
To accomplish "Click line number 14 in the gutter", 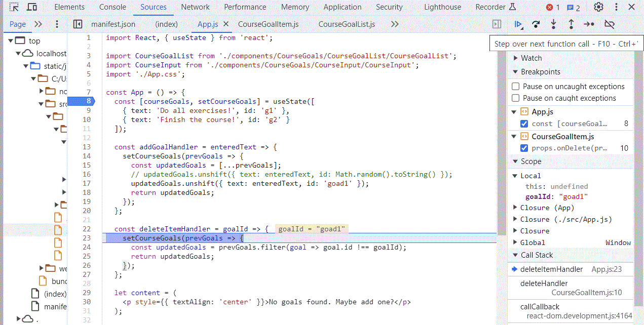I will pyautogui.click(x=86, y=156).
